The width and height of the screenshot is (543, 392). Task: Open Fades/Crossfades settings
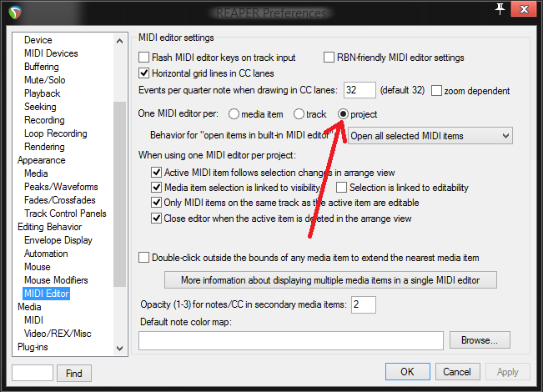60,200
